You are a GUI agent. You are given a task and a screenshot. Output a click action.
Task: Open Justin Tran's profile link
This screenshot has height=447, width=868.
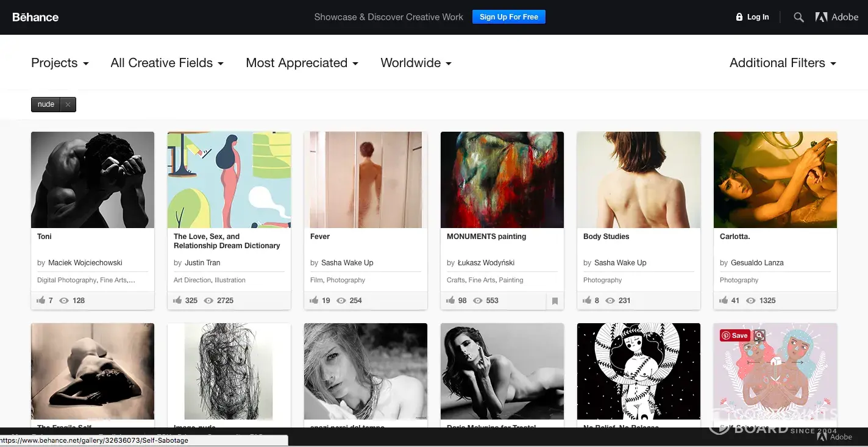click(201, 263)
